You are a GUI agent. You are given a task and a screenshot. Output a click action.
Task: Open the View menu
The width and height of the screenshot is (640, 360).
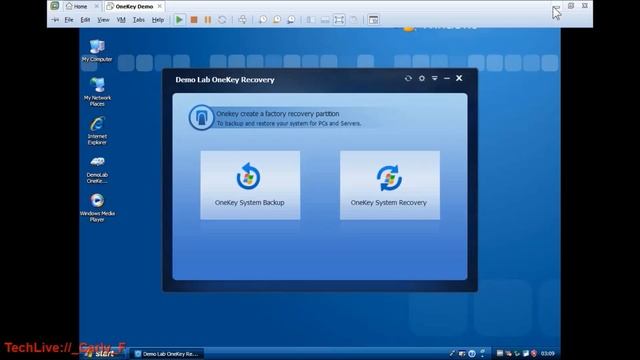(x=103, y=20)
